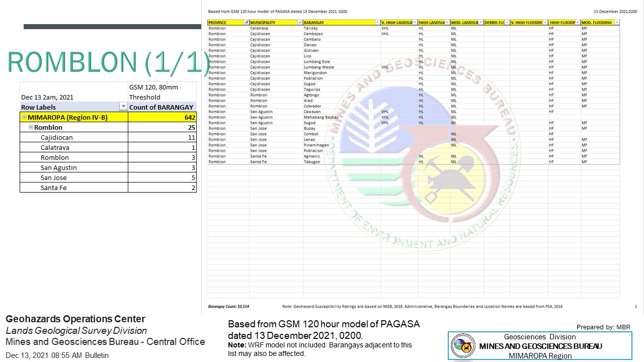Open the BARANGAY column filter arrow

pyautogui.click(x=378, y=23)
